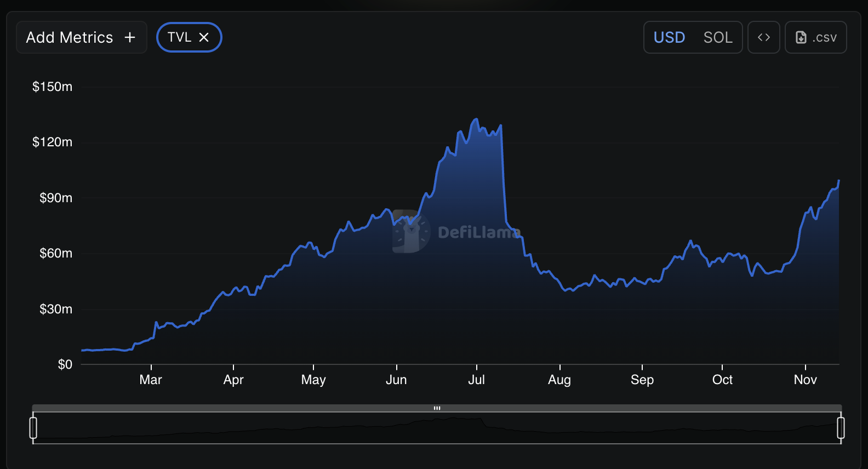Viewport: 868px width, 469px height.
Task: Click the TVL peak near early July
Action: pyautogui.click(x=476, y=119)
